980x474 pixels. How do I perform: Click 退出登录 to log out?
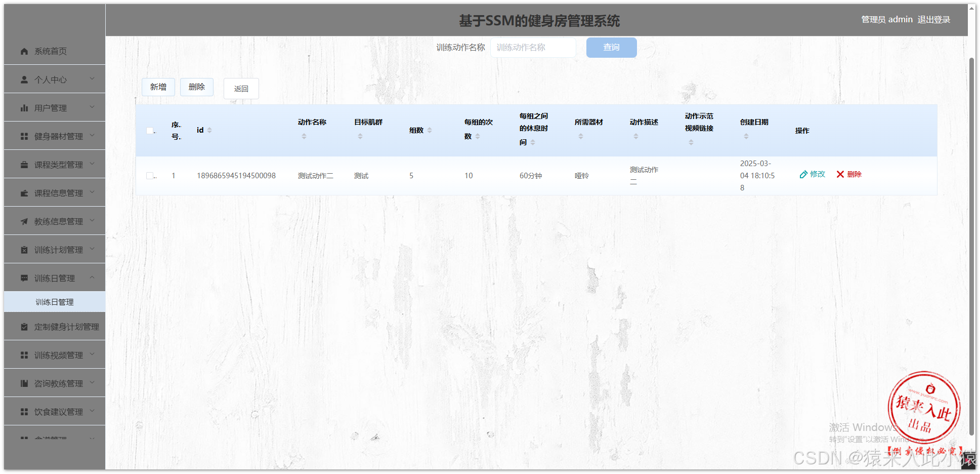(x=934, y=20)
